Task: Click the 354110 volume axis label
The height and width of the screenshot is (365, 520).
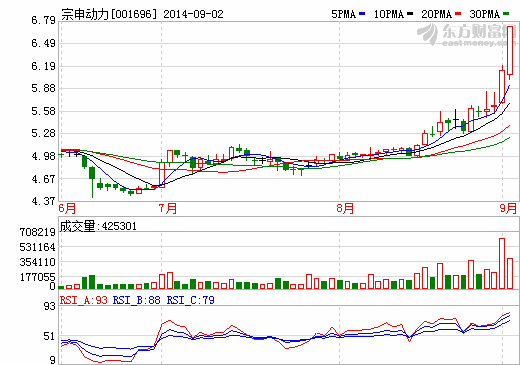Action: pyautogui.click(x=37, y=262)
